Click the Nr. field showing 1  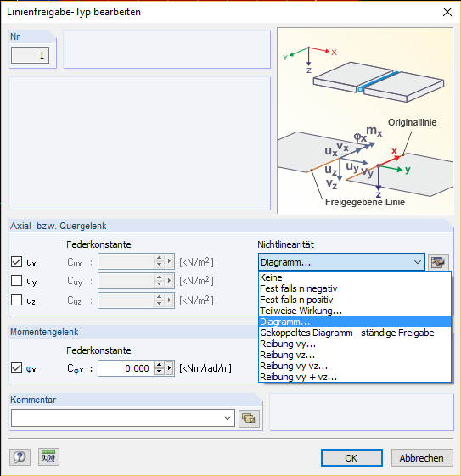click(x=30, y=55)
